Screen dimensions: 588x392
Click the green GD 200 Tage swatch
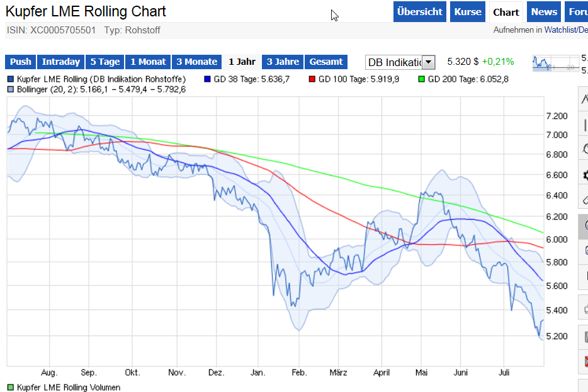422,79
